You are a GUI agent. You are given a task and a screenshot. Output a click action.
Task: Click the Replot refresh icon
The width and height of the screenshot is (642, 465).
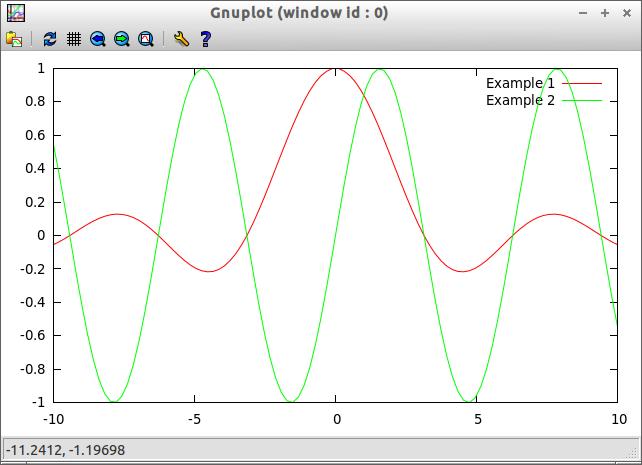pos(49,39)
